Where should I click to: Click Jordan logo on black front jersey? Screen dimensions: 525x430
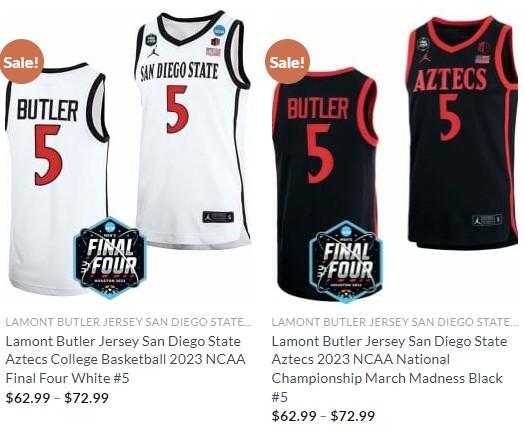(x=424, y=56)
